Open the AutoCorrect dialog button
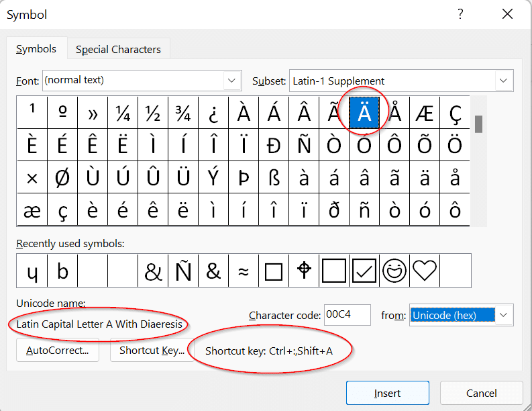Screen dimensions: 532x411 click(x=57, y=350)
